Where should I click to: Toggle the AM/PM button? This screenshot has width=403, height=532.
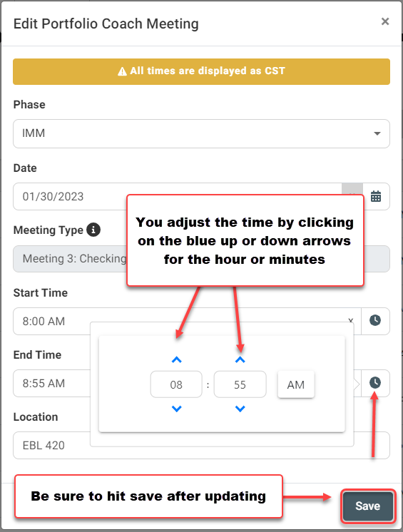point(296,384)
